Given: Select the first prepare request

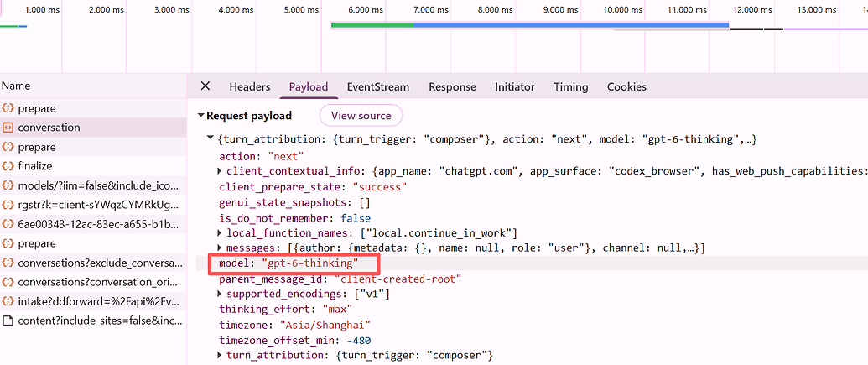Looking at the screenshot, I should pyautogui.click(x=93, y=108).
